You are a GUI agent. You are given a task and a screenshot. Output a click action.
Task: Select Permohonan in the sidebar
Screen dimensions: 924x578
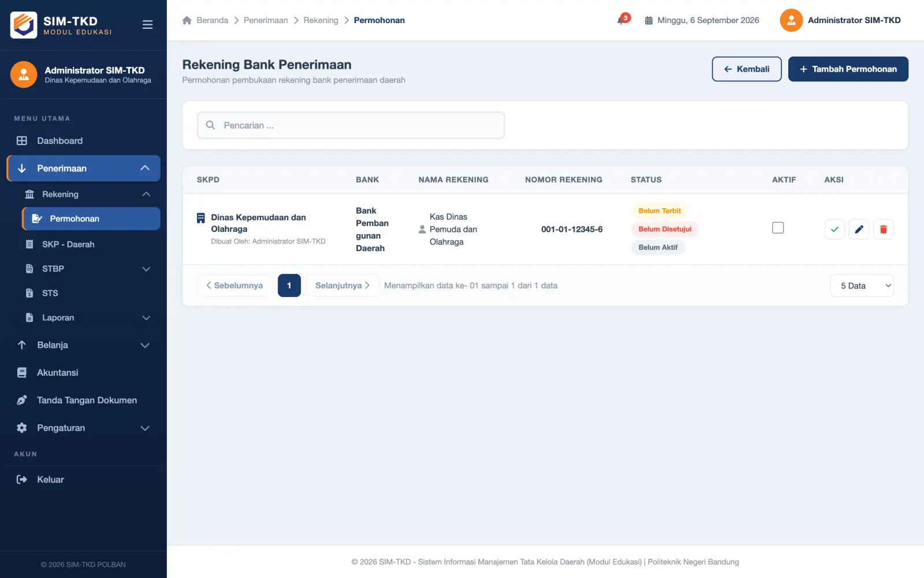point(91,218)
